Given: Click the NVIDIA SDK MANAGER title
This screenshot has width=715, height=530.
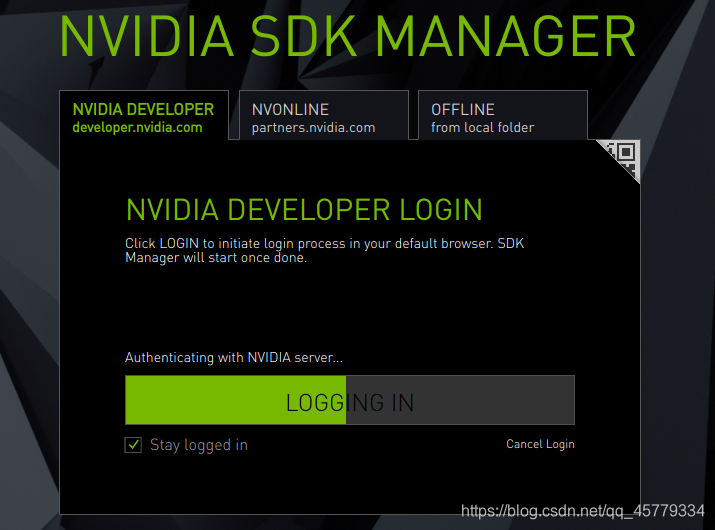Looking at the screenshot, I should [348, 36].
